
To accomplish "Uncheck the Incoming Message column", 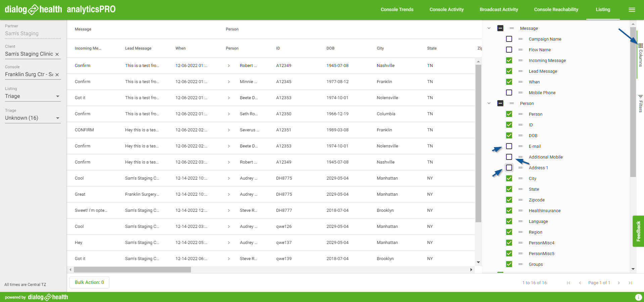I will [x=509, y=61].
